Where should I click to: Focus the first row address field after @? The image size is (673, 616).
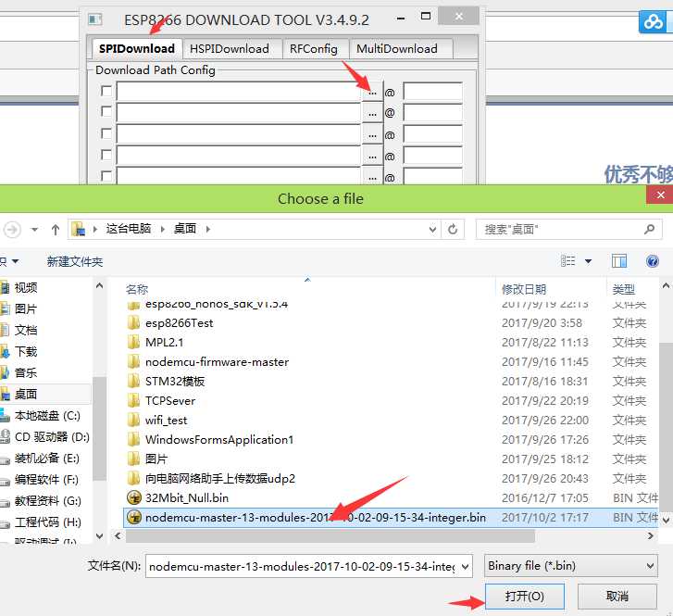click(432, 92)
